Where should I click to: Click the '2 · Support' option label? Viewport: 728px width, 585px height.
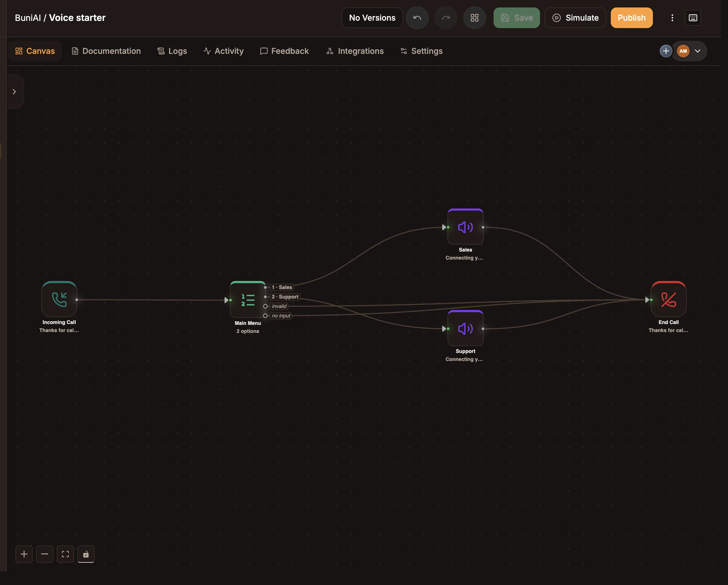pos(285,297)
